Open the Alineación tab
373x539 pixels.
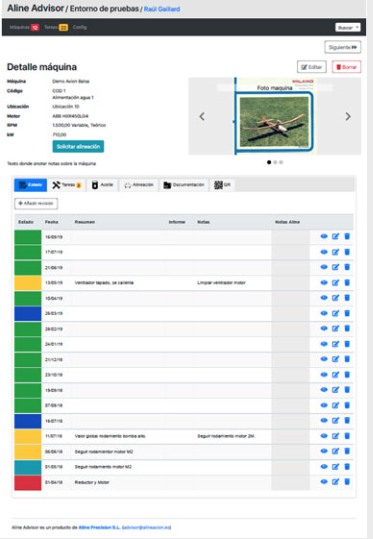tap(139, 185)
